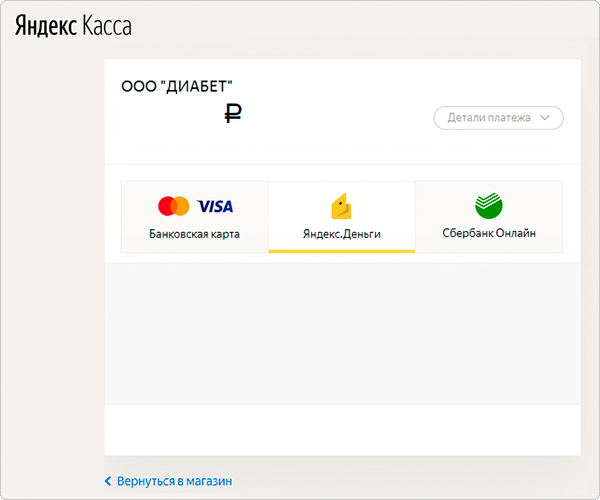Click the ООО "ДИАБЕТ" merchant name
600x500 pixels.
tap(177, 87)
